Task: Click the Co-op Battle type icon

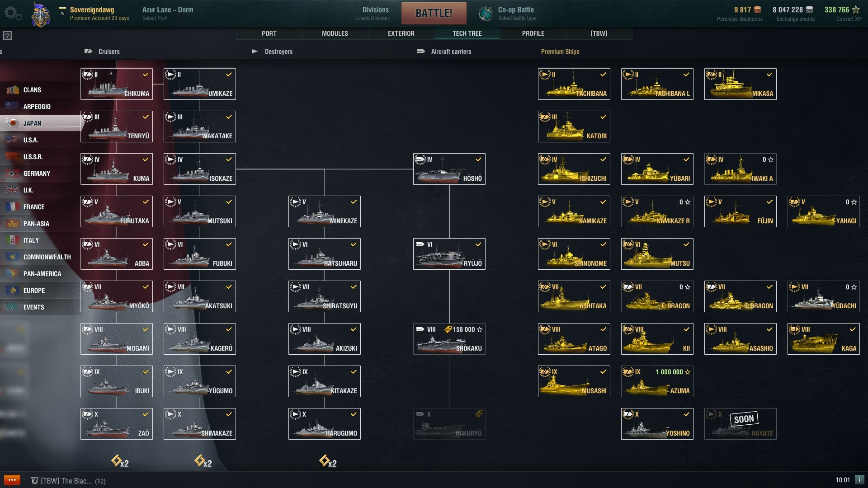Action: pyautogui.click(x=486, y=13)
